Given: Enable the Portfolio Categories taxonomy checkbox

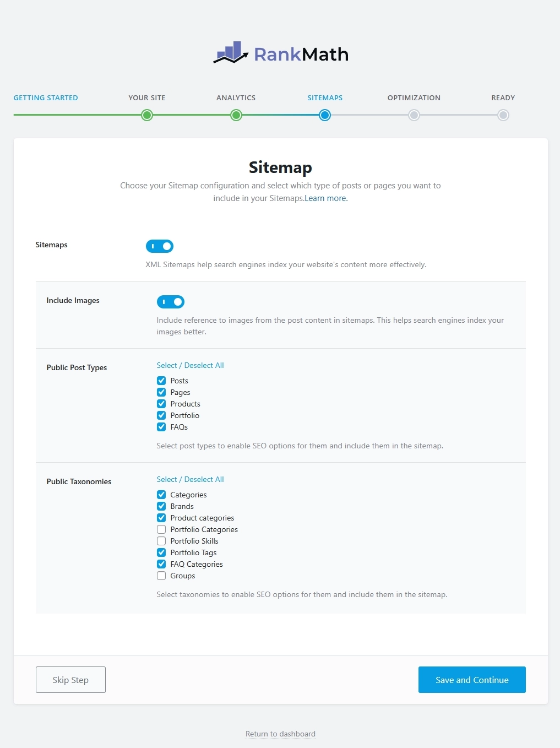Looking at the screenshot, I should (161, 529).
